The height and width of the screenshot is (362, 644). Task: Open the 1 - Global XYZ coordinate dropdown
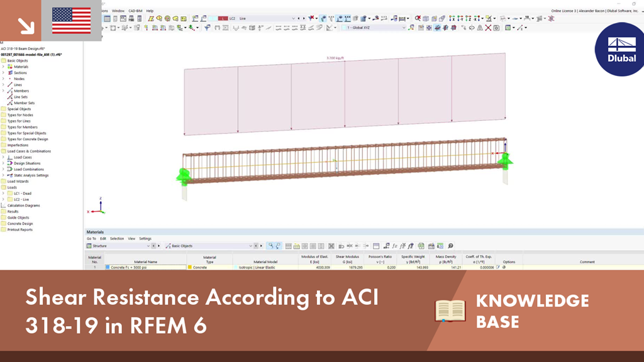[x=404, y=28]
